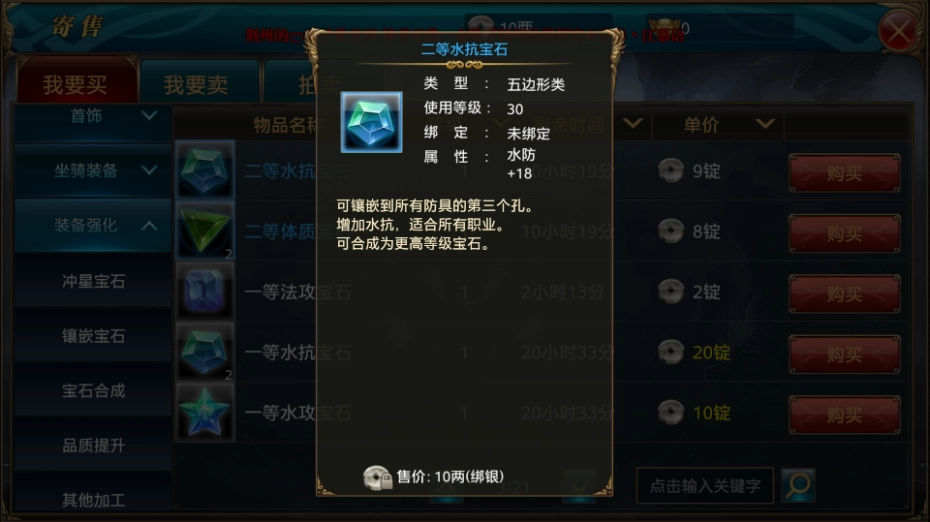This screenshot has width=930, height=522.
Task: Click the green triangle 二等体质宝石 icon
Action: (205, 231)
